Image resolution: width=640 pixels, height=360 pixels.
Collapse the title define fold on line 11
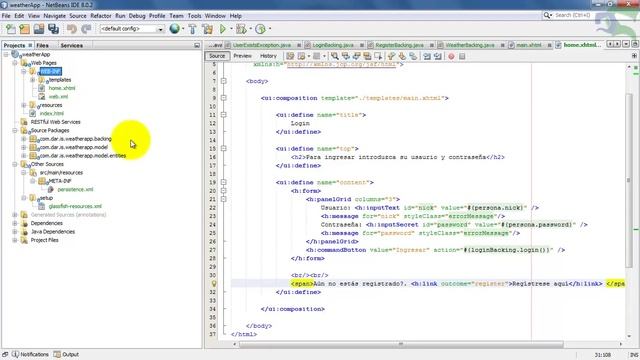pyautogui.click(x=224, y=115)
